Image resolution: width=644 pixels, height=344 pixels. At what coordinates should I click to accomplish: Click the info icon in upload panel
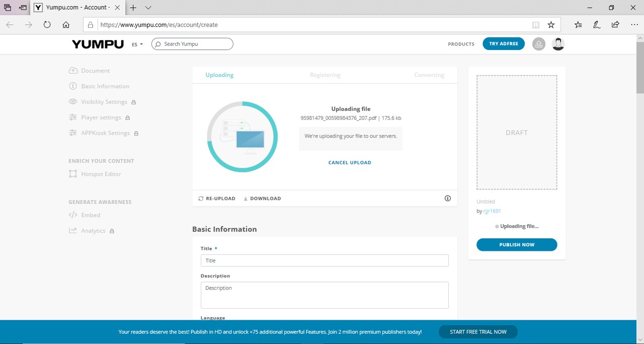coord(448,198)
